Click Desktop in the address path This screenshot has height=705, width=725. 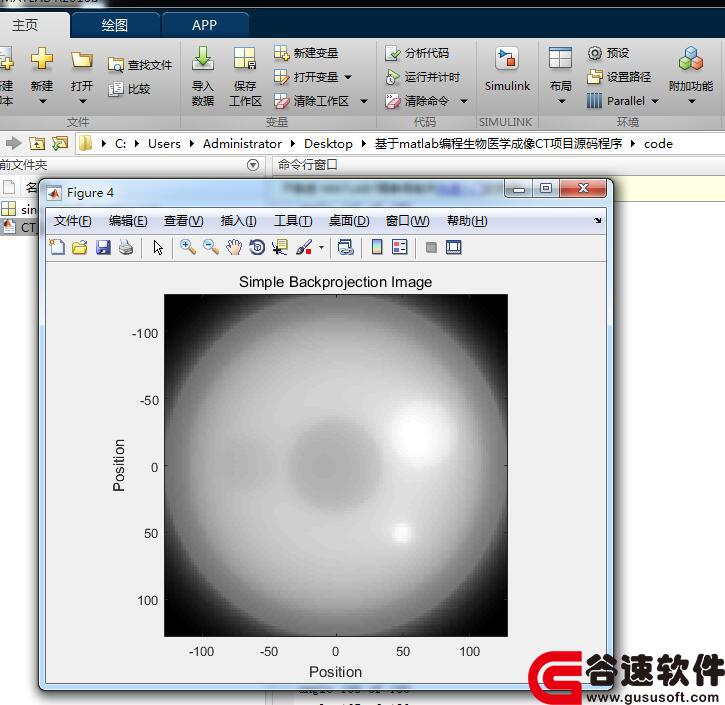(328, 144)
